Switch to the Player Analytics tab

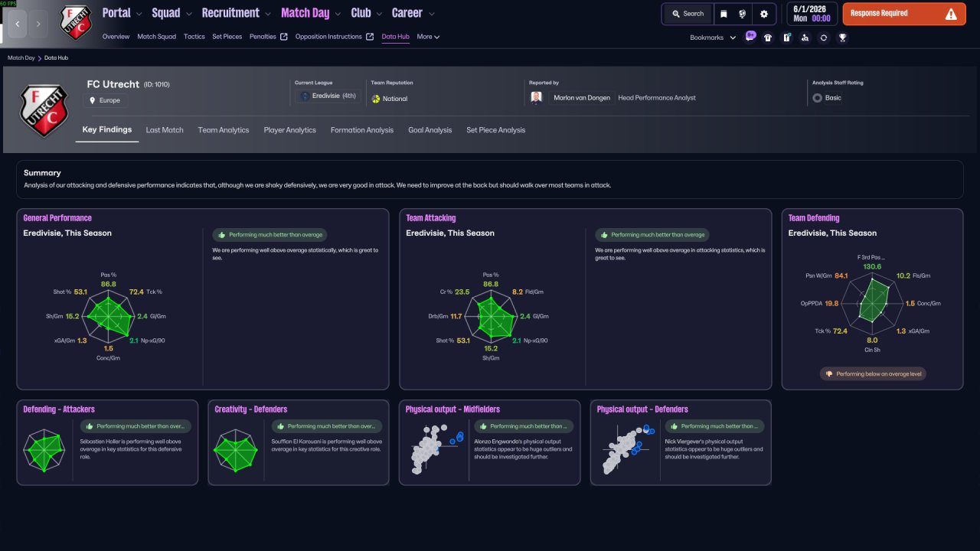click(x=290, y=130)
